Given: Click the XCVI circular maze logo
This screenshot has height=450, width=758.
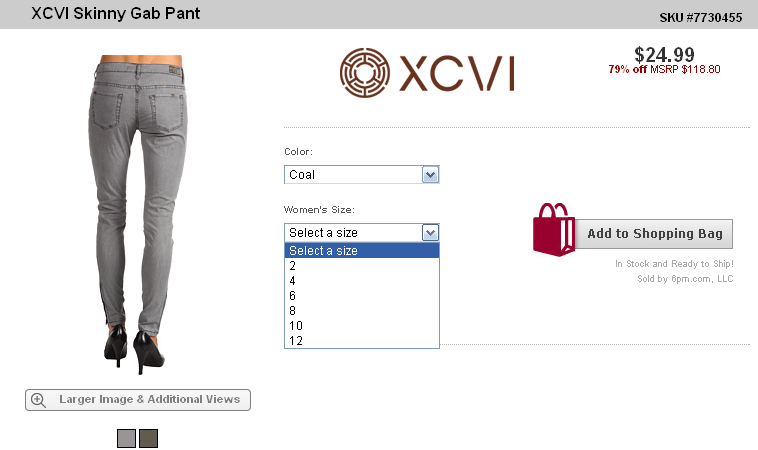Looking at the screenshot, I should (364, 73).
